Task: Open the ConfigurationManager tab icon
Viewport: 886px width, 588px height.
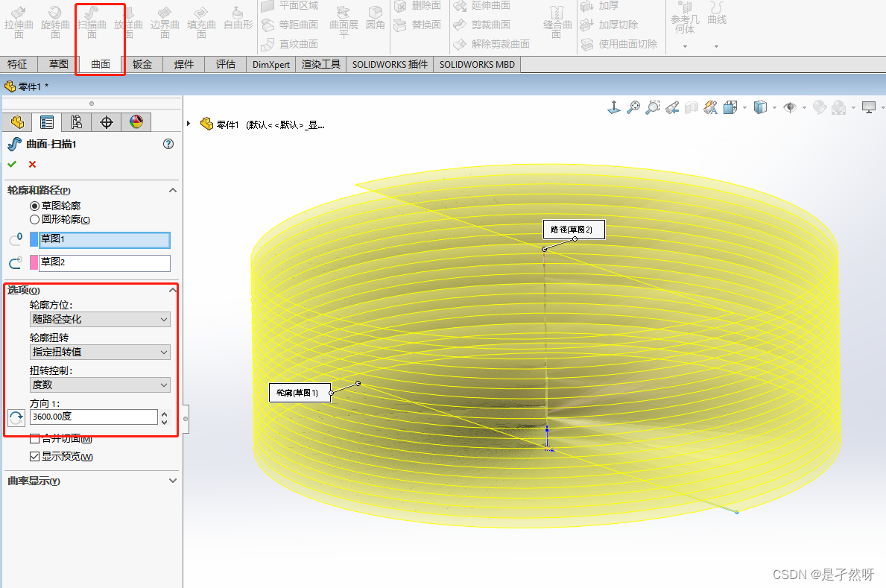Action: (76, 122)
